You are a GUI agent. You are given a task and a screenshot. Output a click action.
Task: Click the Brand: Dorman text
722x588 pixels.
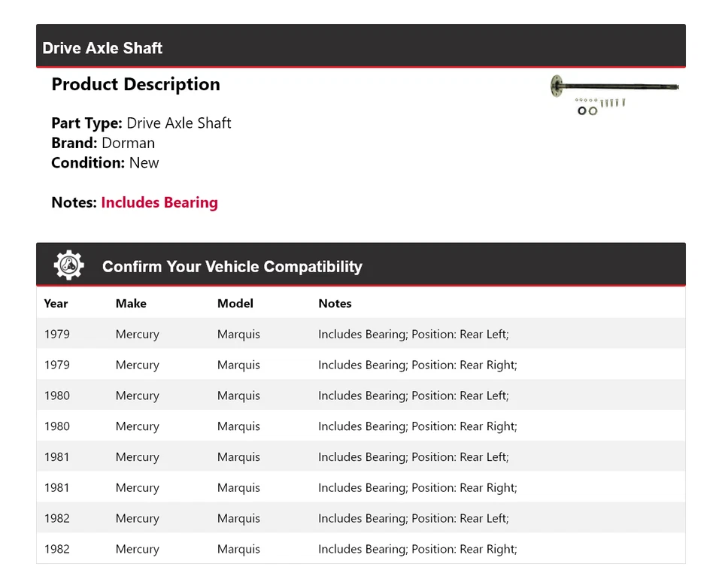(103, 143)
